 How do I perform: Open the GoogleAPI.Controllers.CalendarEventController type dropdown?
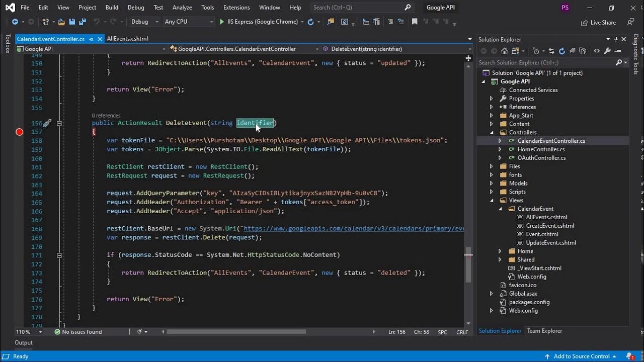(x=244, y=49)
